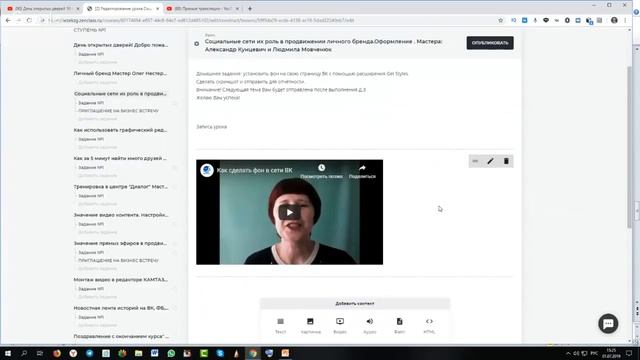Screen dimensions: 640x360
Task: Open lesson 'Личный бренд Мастер Олег Нестер...'
Action: (120, 73)
